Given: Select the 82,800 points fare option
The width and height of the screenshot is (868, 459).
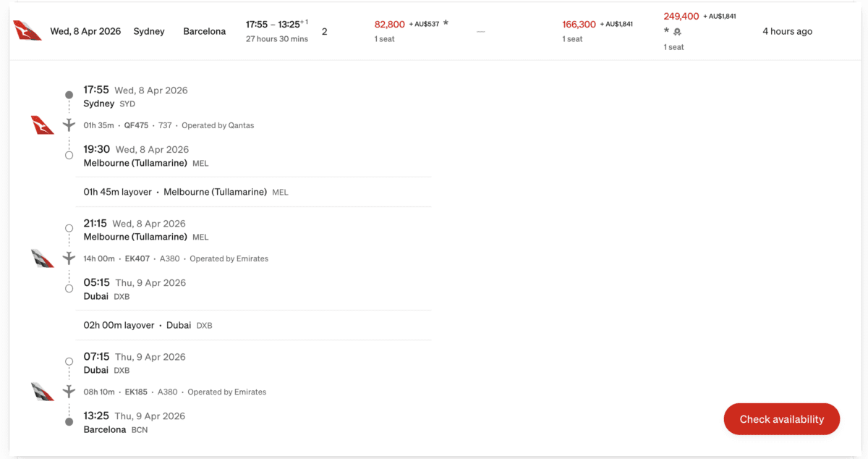Looking at the screenshot, I should (x=390, y=24).
